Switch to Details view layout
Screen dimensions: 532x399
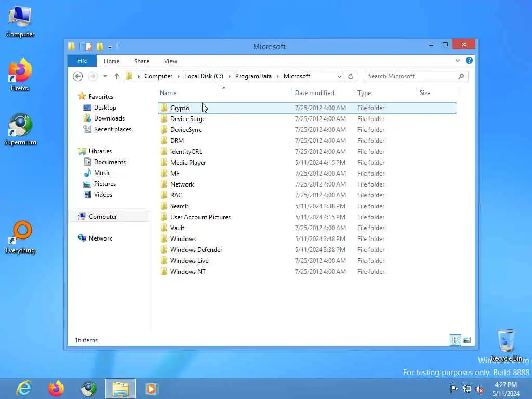[456, 340]
